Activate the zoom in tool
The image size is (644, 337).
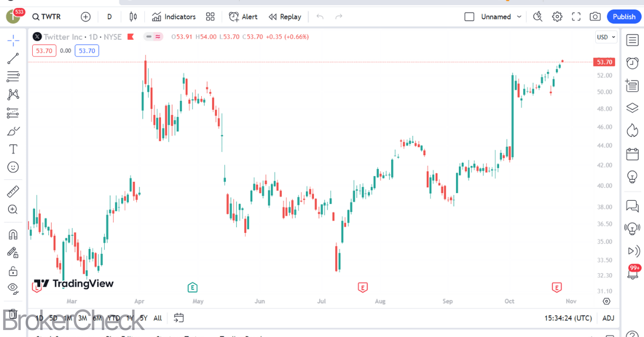tap(13, 209)
